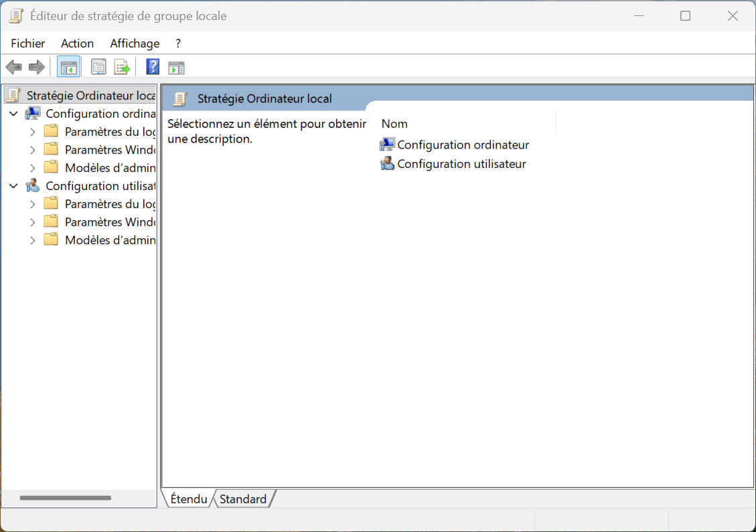Expand Paramètres Windows under Configuration utilisateur
Screen dimensions: 756x532
point(32,222)
